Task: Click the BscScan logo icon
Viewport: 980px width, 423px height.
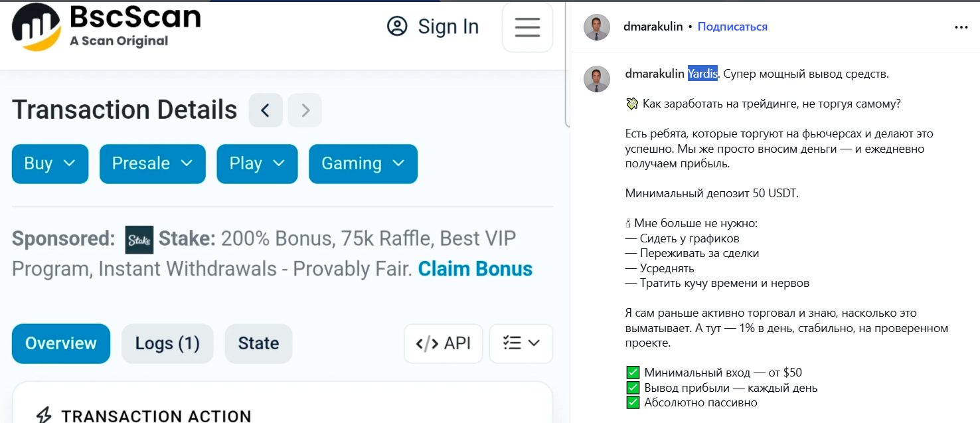Action: [x=37, y=28]
